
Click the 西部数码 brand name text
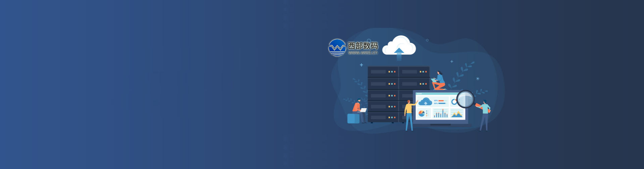363,45
